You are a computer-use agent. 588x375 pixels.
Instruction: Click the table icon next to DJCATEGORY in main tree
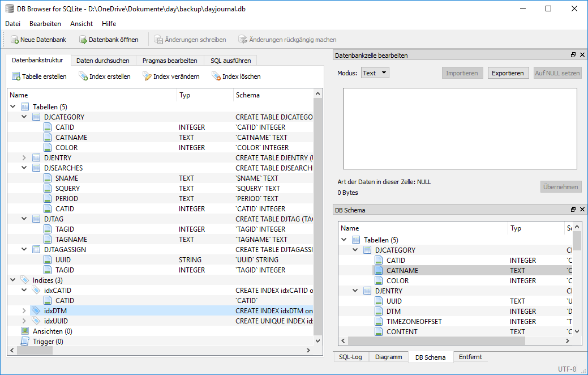click(36, 117)
